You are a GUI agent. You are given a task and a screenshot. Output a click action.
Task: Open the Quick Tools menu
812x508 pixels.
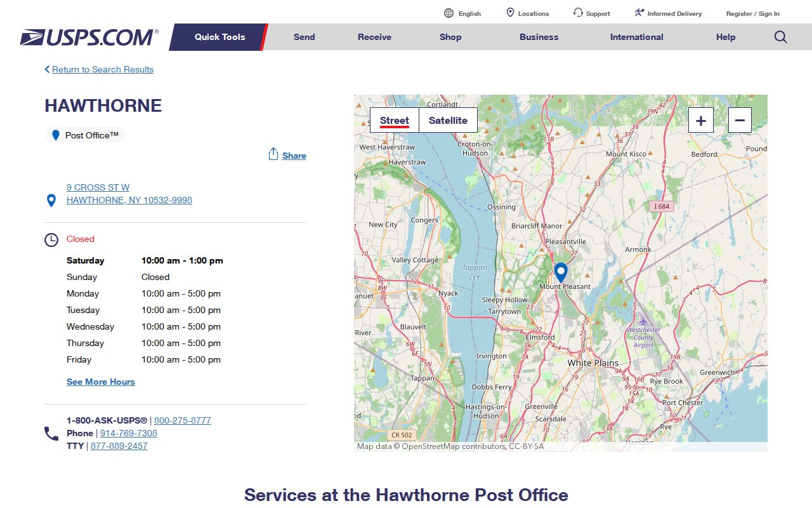pyautogui.click(x=219, y=37)
